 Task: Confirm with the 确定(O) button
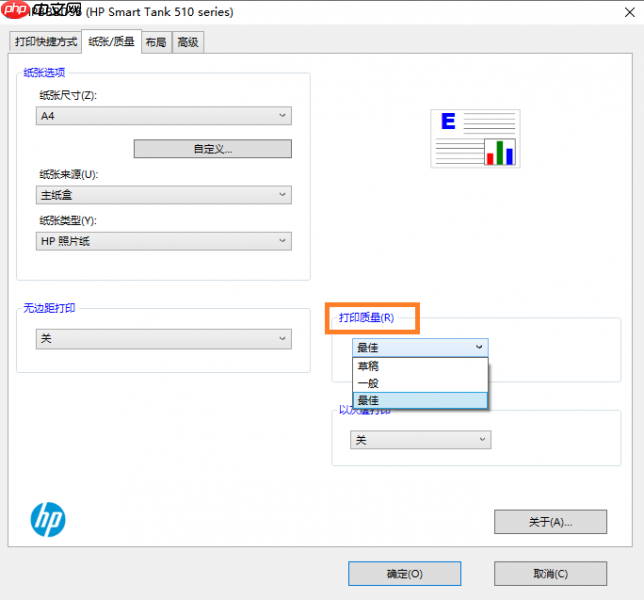click(405, 574)
